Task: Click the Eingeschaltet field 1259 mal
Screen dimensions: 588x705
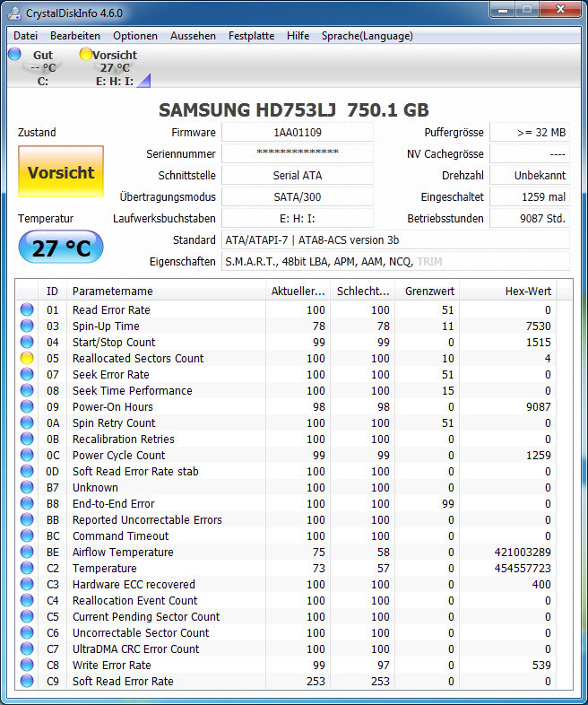Action: (x=530, y=196)
